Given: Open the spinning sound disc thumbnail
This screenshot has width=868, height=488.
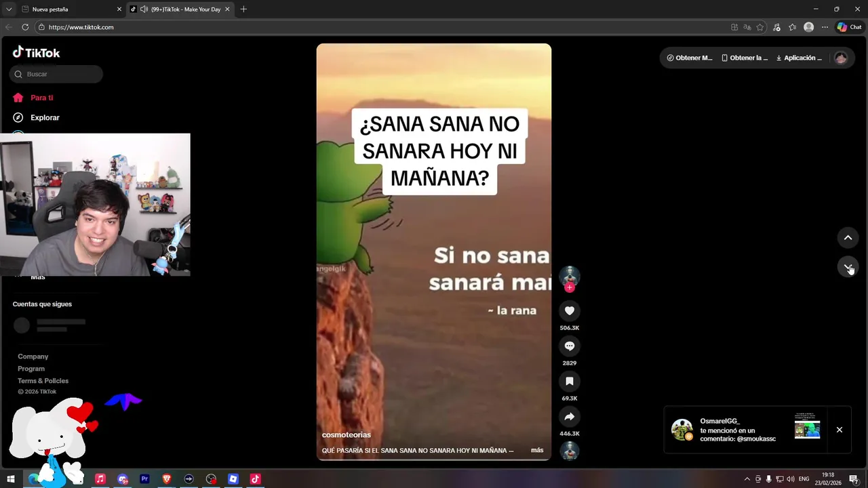Looking at the screenshot, I should 570,451.
